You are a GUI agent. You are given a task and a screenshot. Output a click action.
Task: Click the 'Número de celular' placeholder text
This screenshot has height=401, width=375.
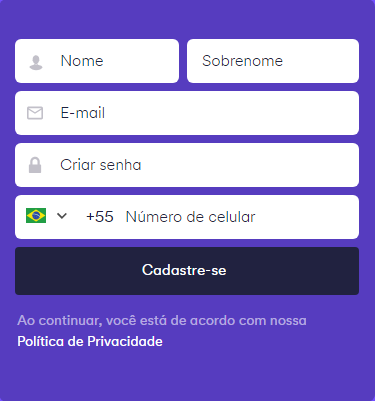pos(190,217)
